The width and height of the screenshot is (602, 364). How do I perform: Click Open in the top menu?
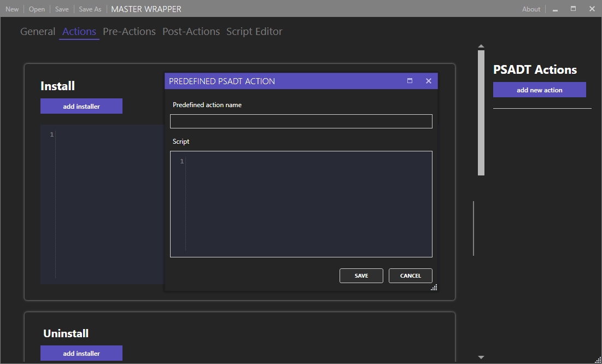tap(37, 9)
